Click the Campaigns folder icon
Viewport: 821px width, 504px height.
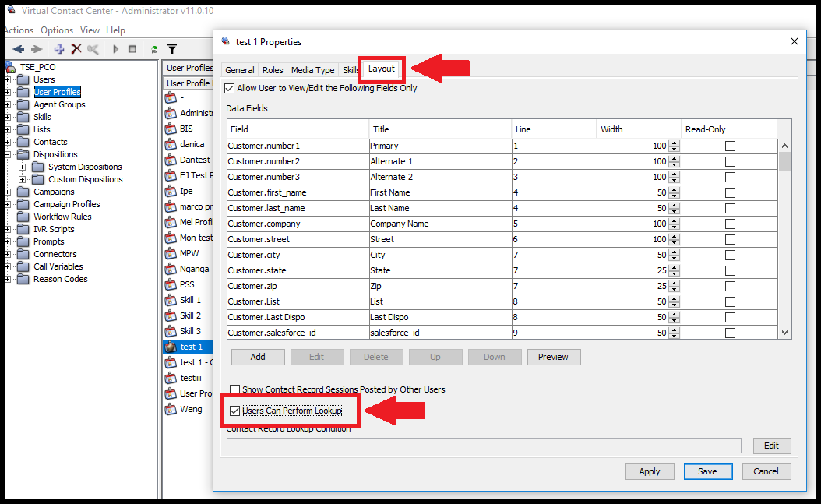point(23,192)
